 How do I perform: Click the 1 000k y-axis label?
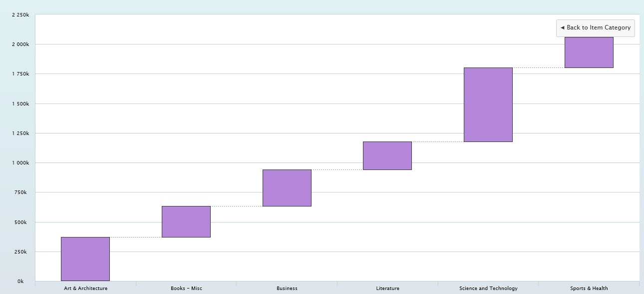(20, 163)
